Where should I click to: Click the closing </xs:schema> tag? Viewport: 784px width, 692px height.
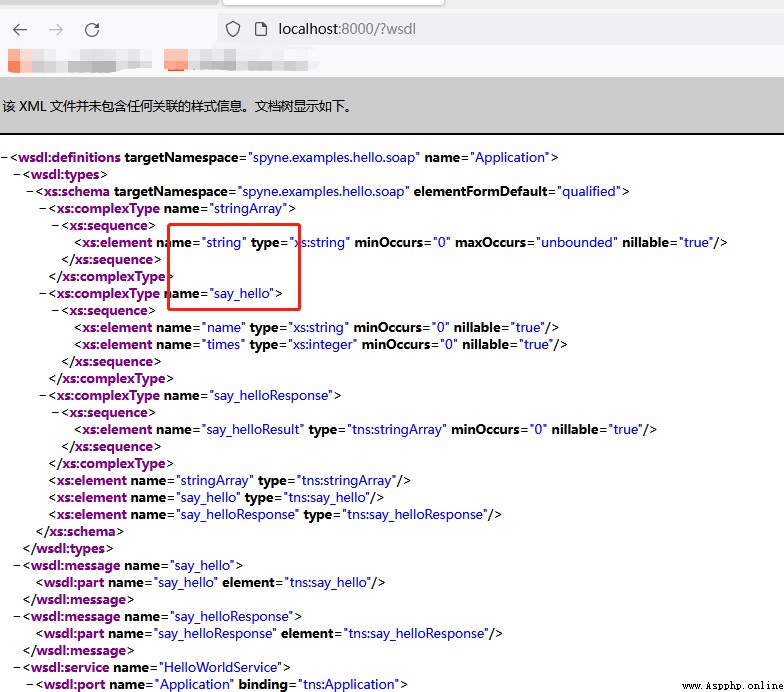(80, 532)
